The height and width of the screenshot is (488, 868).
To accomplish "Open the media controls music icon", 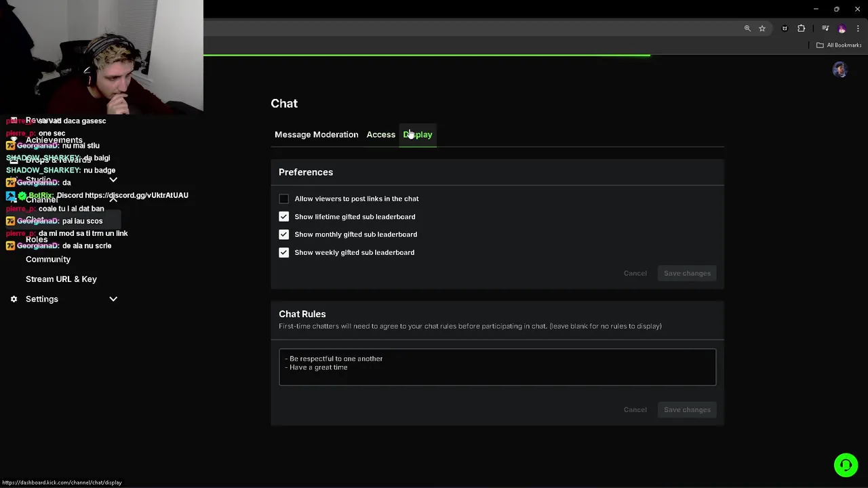I will click(x=825, y=28).
